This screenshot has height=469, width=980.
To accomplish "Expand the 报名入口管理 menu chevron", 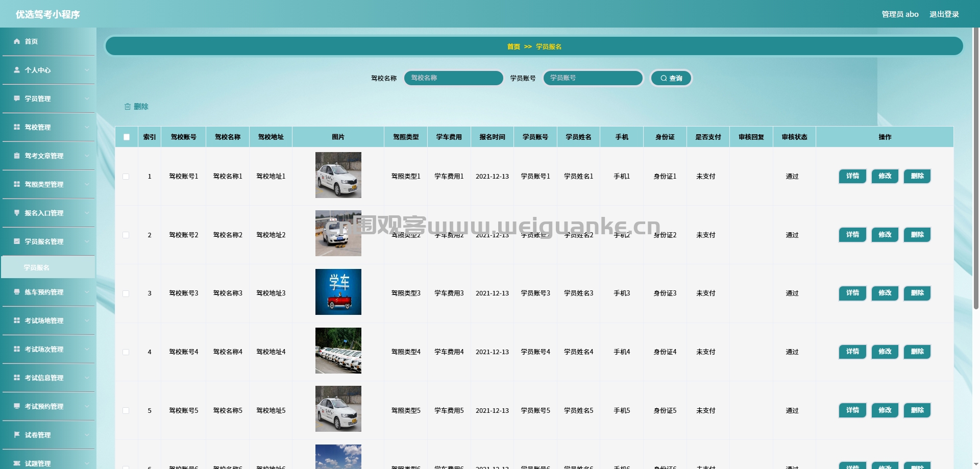I will pos(87,213).
